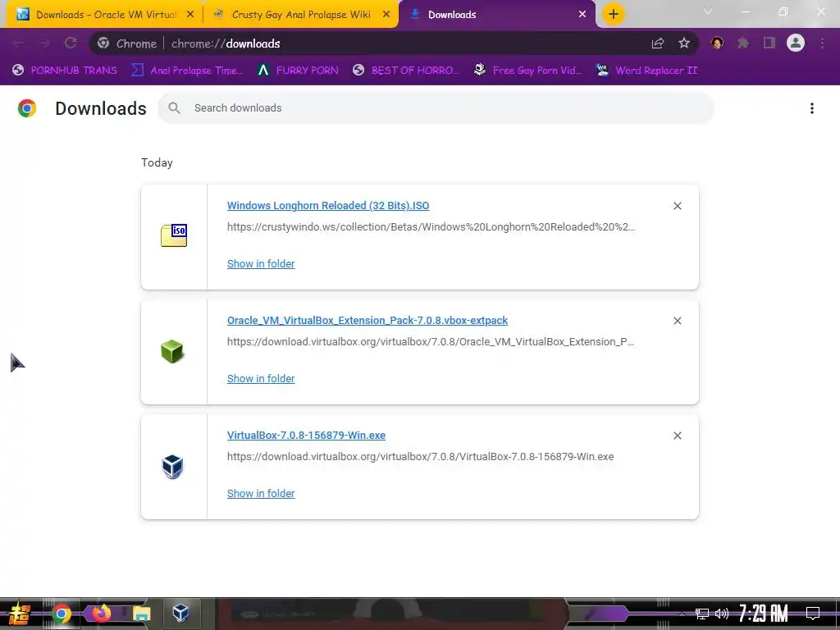
Task: Click the browser forward arrow
Action: (44, 43)
